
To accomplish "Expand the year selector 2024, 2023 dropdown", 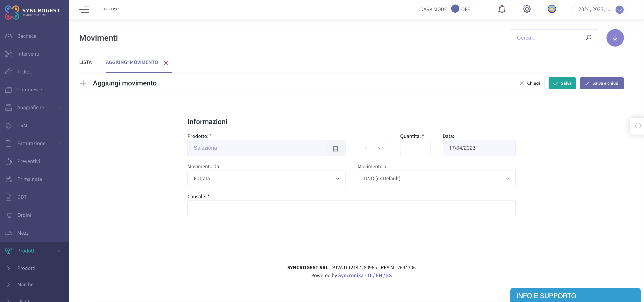I will (619, 10).
